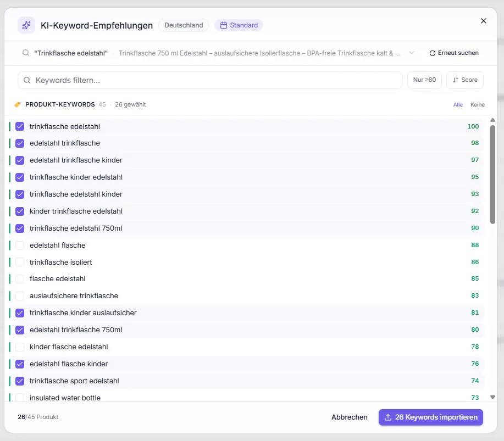Uncheck edelstahl flasche kinder checkbox

[20, 364]
